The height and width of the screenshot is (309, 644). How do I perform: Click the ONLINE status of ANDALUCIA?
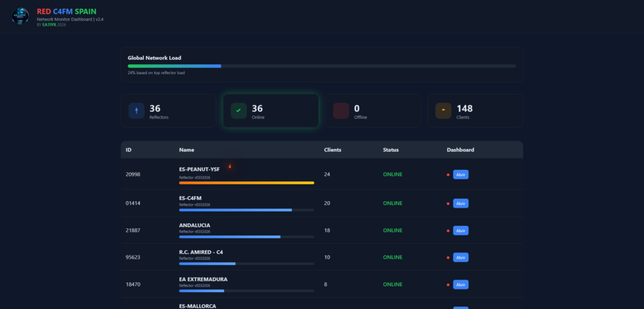tap(392, 230)
